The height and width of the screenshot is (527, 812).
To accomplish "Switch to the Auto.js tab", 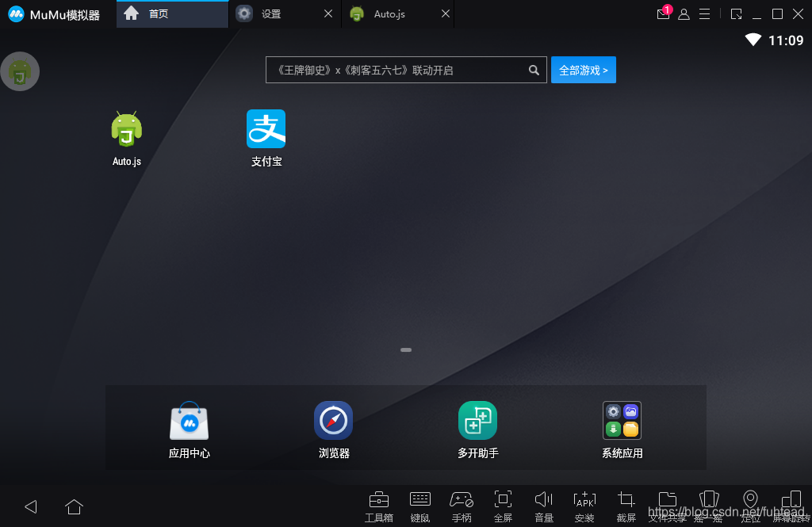I will point(398,14).
